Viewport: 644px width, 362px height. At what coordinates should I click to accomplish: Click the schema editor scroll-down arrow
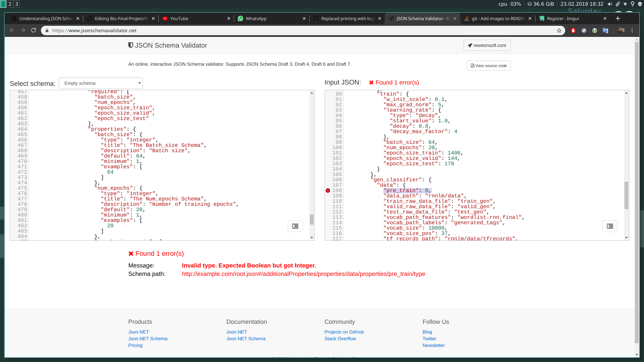point(312,238)
